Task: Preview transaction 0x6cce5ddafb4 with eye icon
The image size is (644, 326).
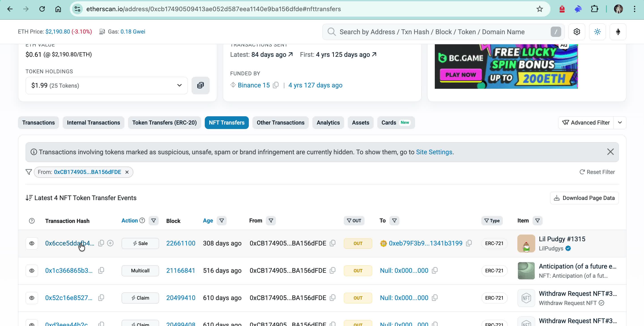Action: pyautogui.click(x=32, y=243)
